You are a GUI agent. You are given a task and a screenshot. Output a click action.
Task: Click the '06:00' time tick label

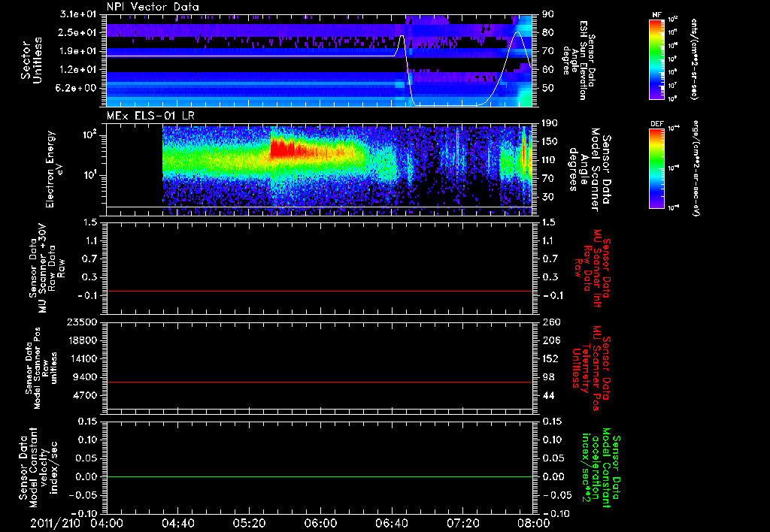pyautogui.click(x=320, y=523)
